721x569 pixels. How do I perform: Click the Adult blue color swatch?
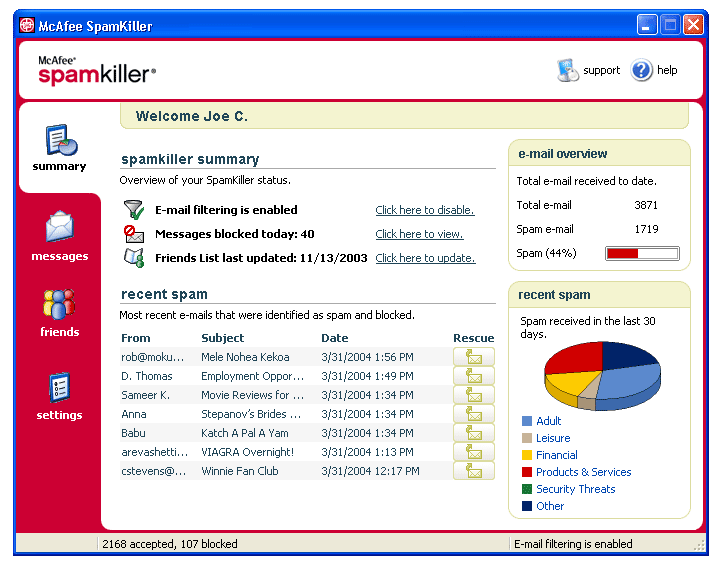click(527, 421)
